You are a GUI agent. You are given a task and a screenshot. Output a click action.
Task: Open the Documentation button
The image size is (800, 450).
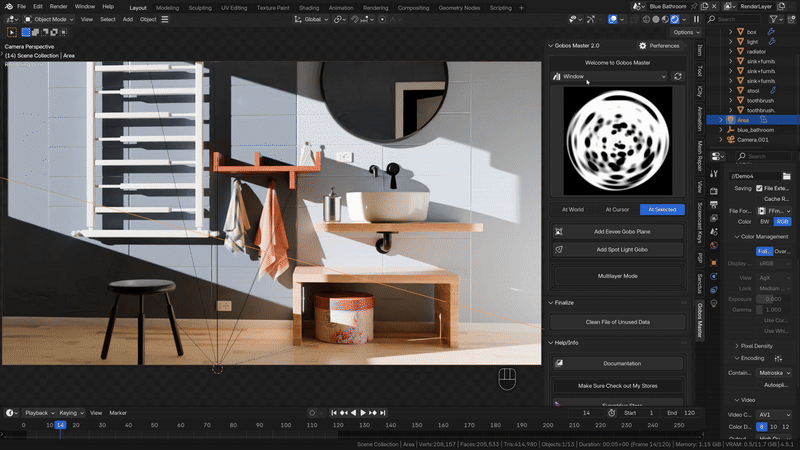pos(617,363)
